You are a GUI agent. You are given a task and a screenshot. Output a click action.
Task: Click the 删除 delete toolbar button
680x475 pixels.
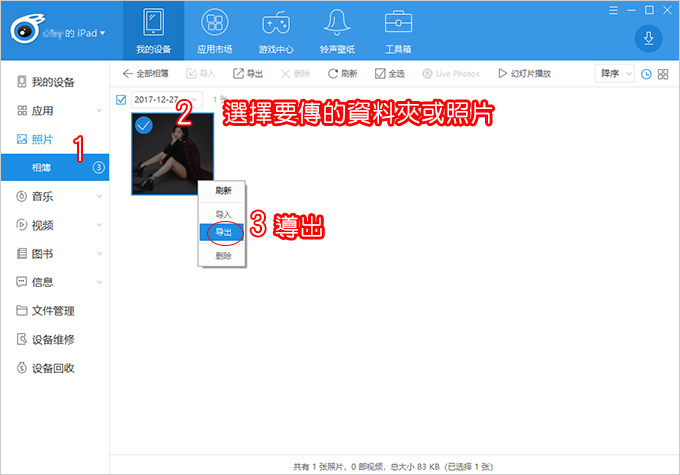295,74
